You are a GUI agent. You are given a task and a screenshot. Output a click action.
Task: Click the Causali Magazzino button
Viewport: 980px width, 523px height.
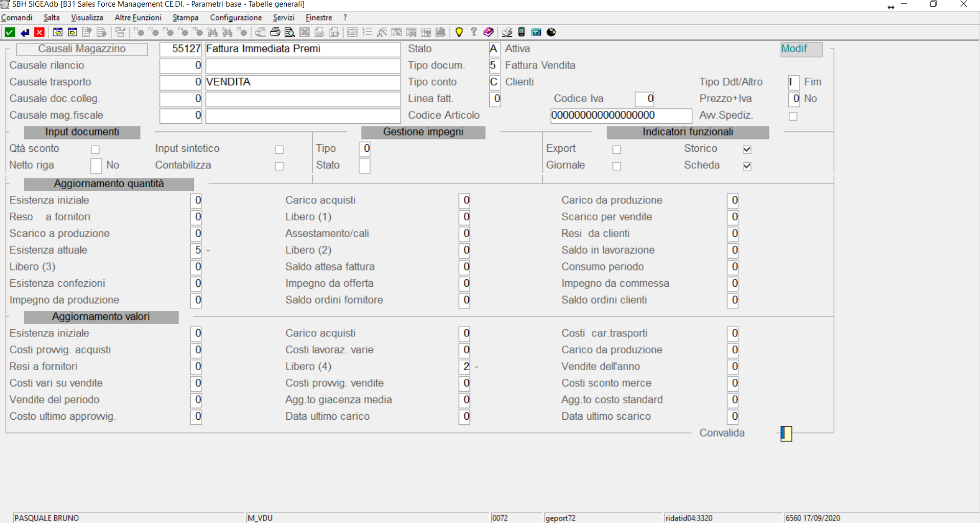click(x=82, y=49)
